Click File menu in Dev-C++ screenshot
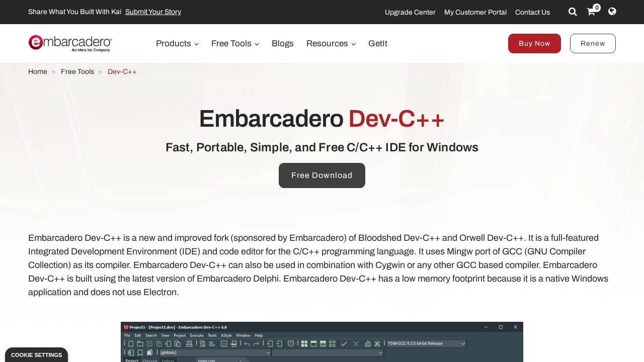 [127, 335]
